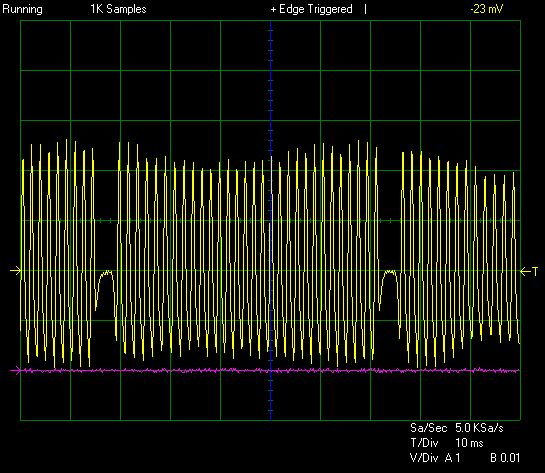
Task: Click the -23 mV trigger level readout
Action: pyautogui.click(x=486, y=9)
